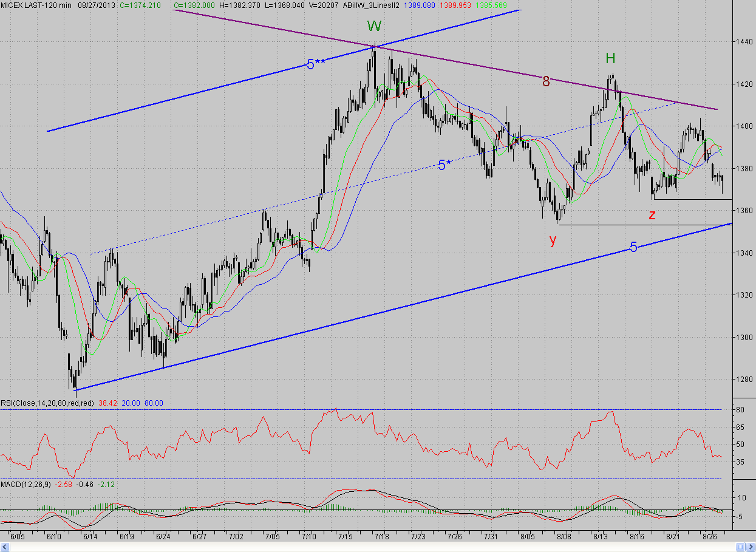This screenshot has height=552, width=756.
Task: Click the MACD(12,26,9) indicator title
Action: (x=26, y=484)
